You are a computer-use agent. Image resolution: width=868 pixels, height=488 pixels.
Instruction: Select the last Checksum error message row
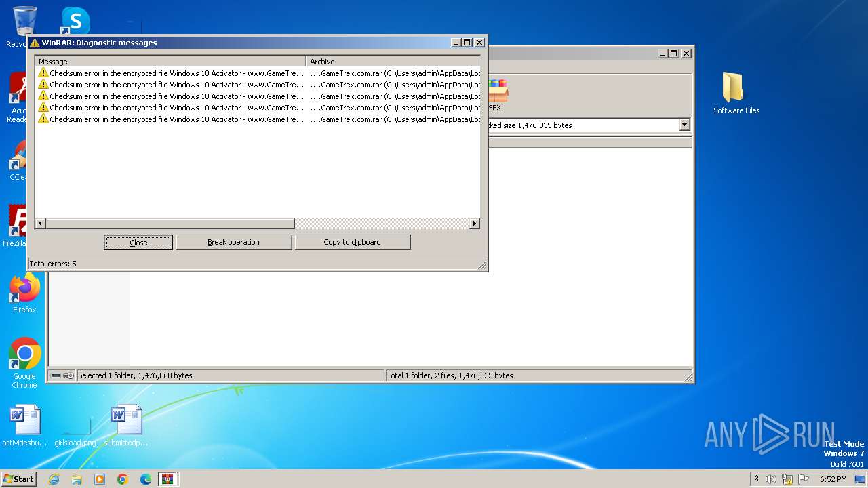pos(258,119)
